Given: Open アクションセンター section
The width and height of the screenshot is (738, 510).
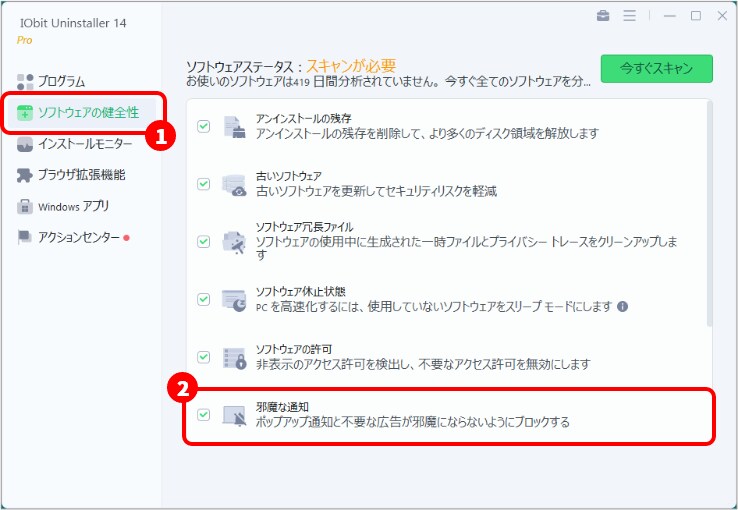Looking at the screenshot, I should (x=79, y=237).
